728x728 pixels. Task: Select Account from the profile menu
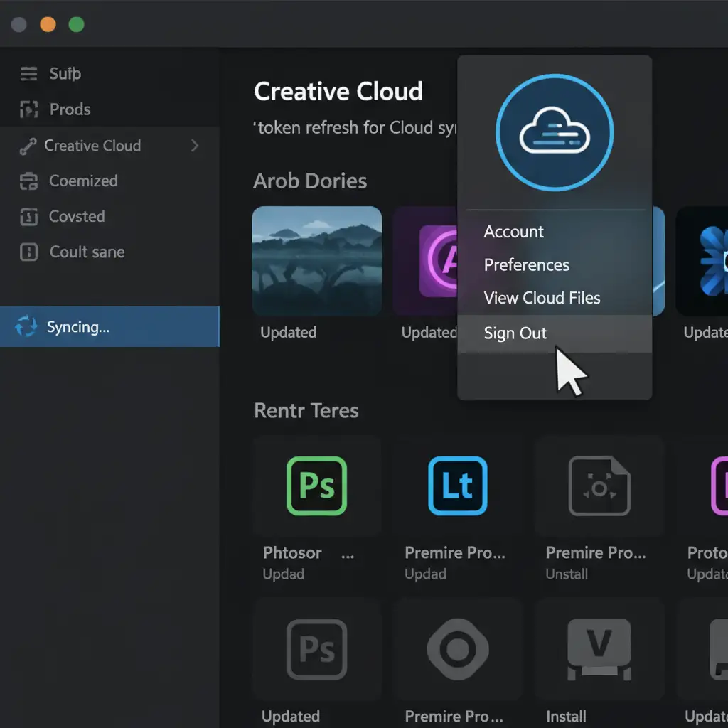coord(513,232)
